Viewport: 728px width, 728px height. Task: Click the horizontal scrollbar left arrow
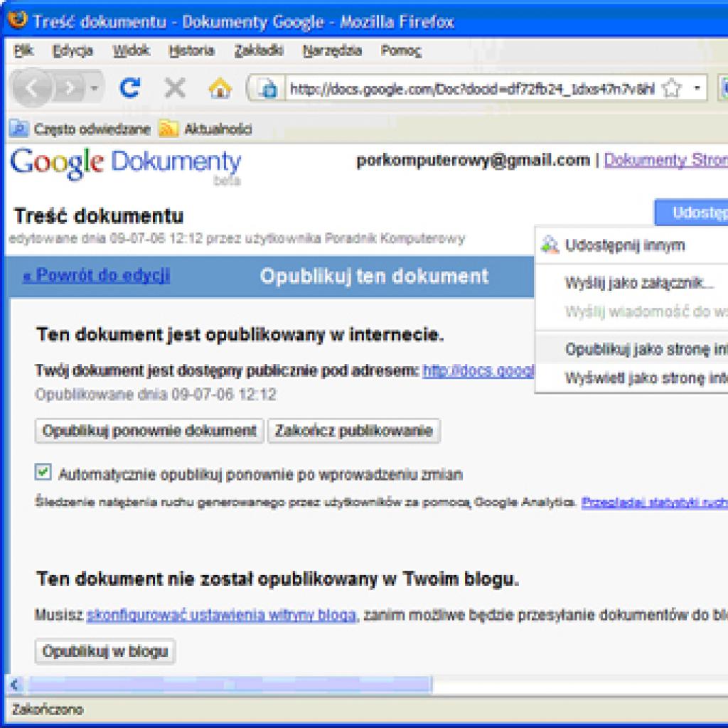coord(16,685)
